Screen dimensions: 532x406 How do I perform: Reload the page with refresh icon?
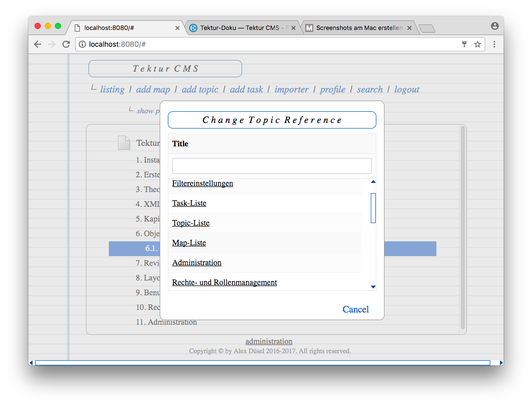[x=66, y=44]
